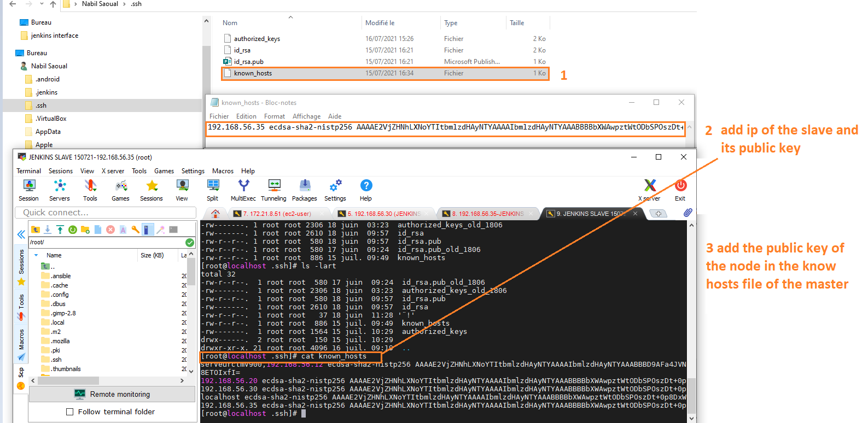Open the Fichier menu in Bloc-notes

(219, 116)
